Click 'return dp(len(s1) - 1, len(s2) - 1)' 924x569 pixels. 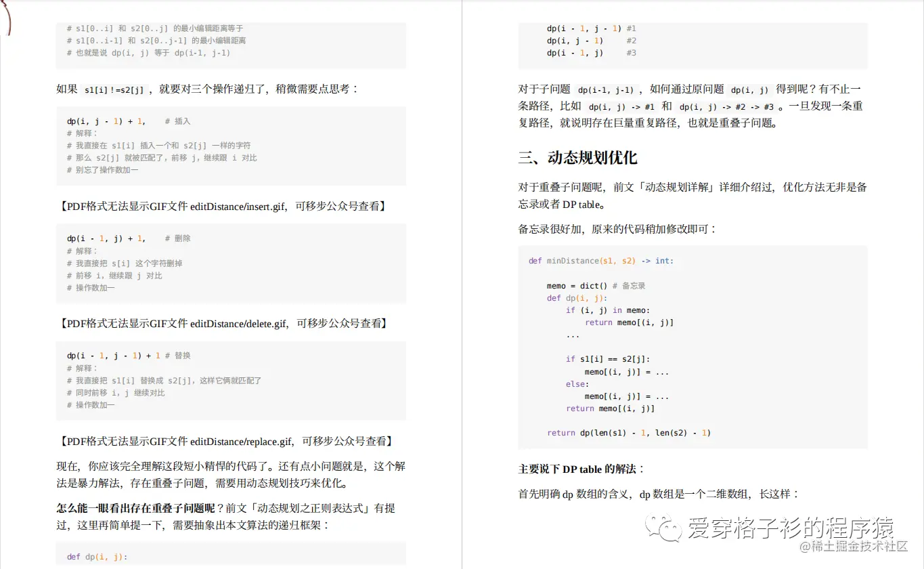click(x=629, y=433)
